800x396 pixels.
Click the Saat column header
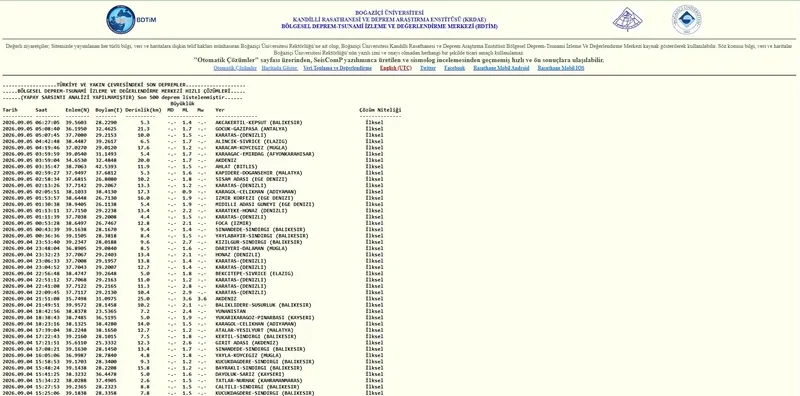[41, 110]
